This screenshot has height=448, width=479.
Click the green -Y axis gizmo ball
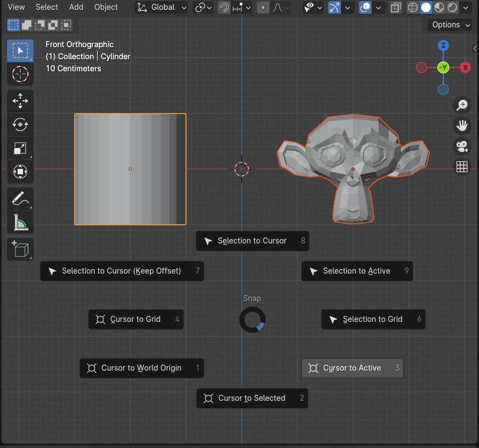(443, 67)
